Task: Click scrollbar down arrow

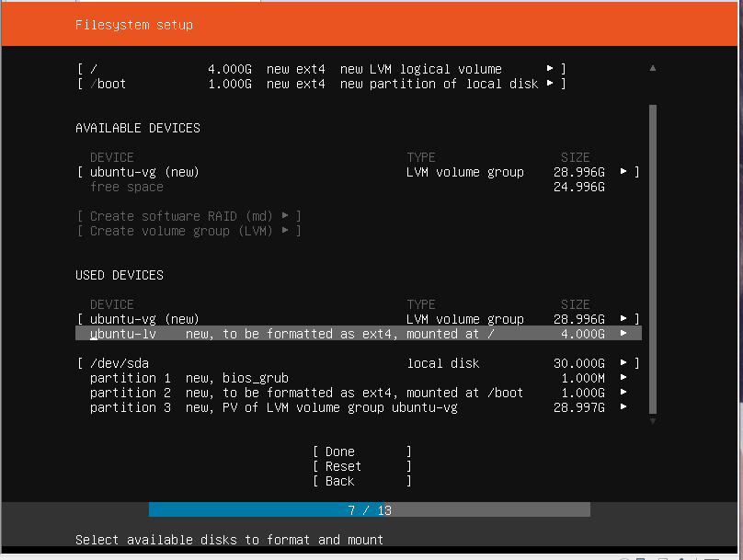Action: (x=653, y=421)
